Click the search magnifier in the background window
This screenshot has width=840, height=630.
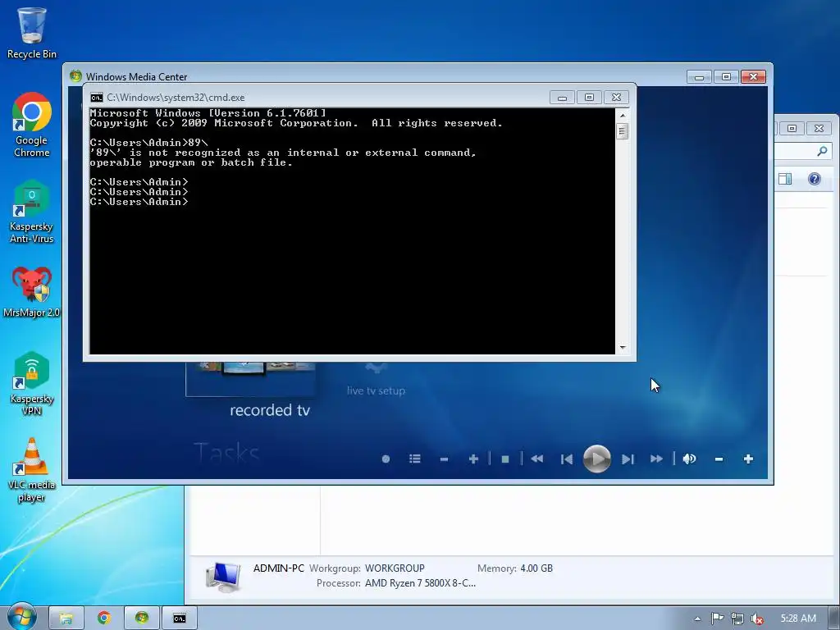click(822, 152)
